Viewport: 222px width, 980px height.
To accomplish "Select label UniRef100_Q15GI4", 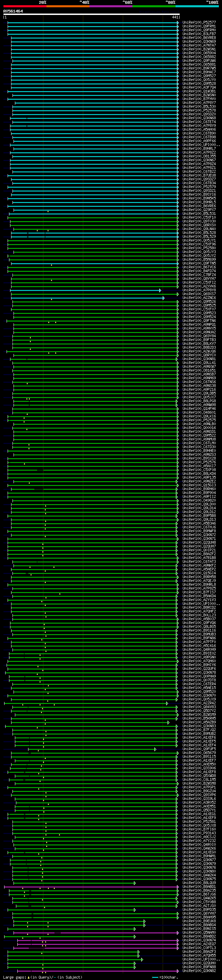I will click(199, 573).
